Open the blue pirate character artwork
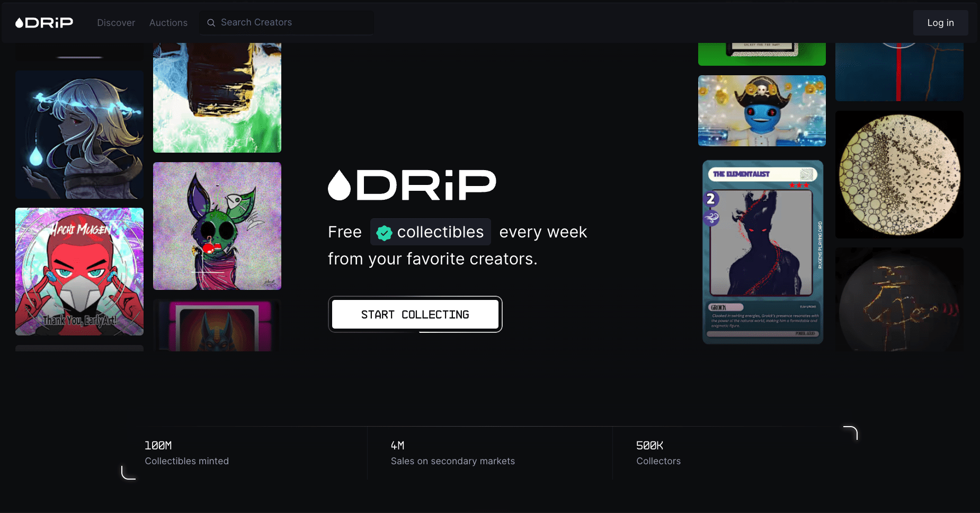 point(762,111)
